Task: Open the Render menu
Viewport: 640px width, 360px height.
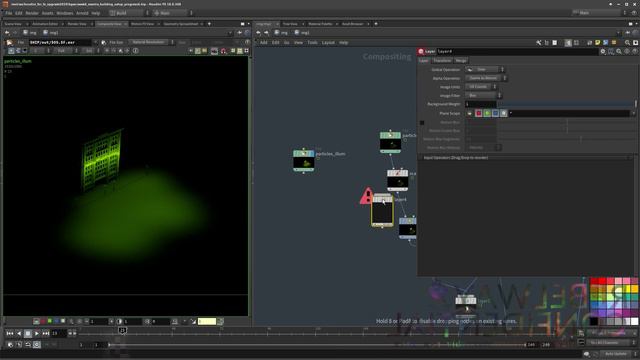Action: point(32,13)
